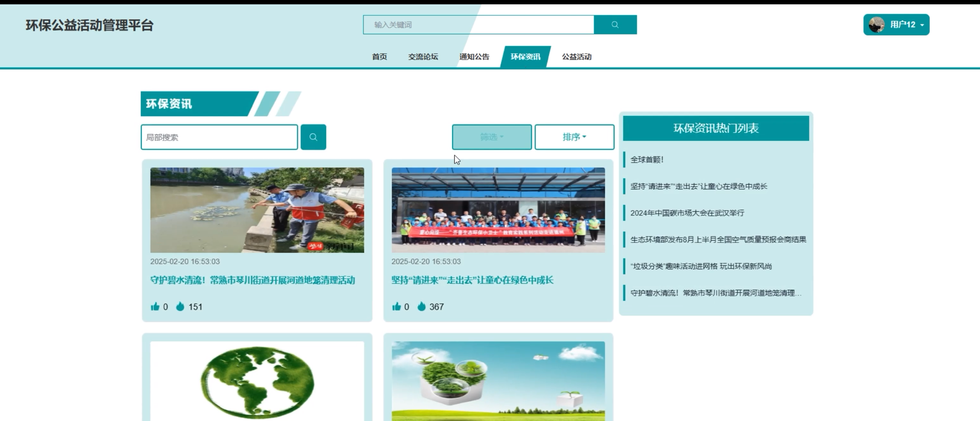Image resolution: width=980 pixels, height=421 pixels.
Task: Switch to the 交流论坛 tab
Action: tap(423, 57)
